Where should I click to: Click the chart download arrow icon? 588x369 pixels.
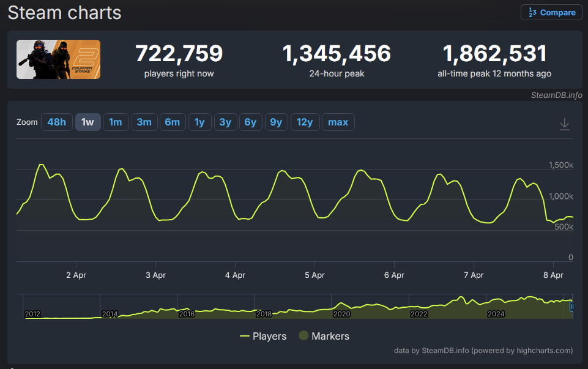564,124
